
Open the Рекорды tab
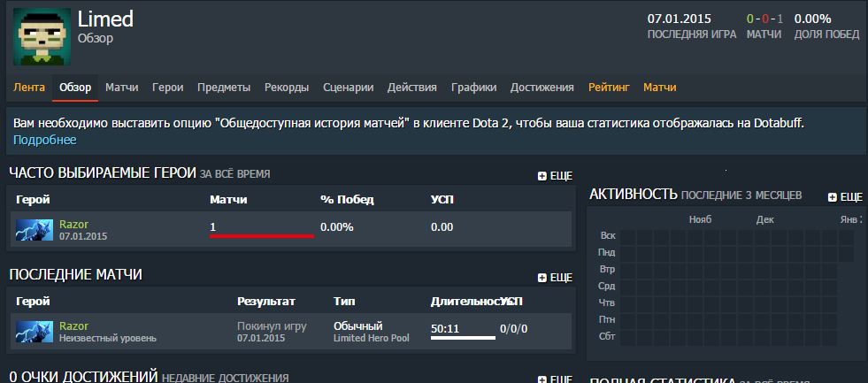[287, 88]
